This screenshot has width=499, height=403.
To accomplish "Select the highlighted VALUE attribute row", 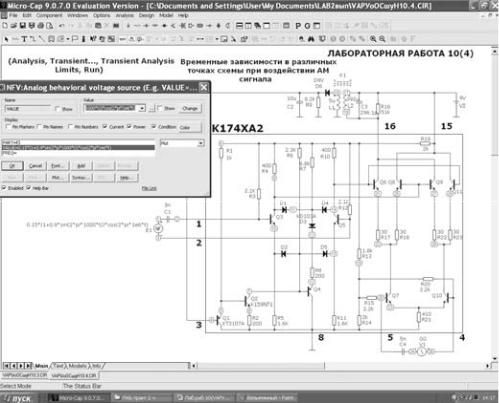I will pos(78,147).
